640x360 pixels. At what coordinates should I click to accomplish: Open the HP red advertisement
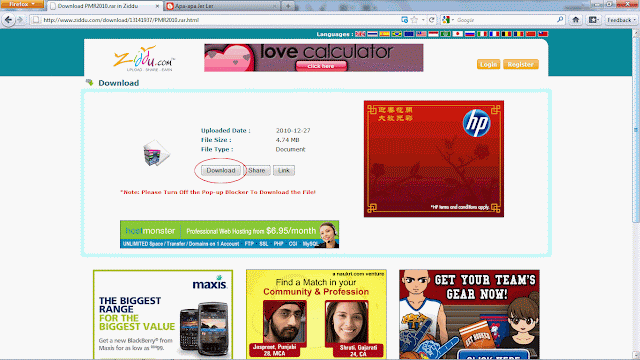click(434, 159)
